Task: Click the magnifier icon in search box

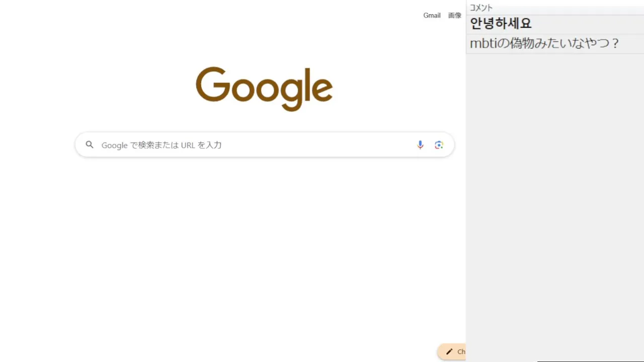Action: pyautogui.click(x=90, y=145)
